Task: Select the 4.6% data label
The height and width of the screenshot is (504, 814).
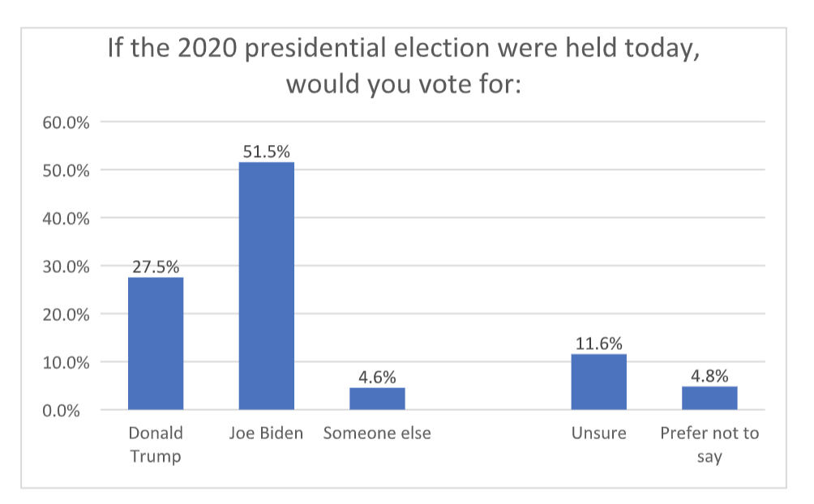Action: point(377,377)
